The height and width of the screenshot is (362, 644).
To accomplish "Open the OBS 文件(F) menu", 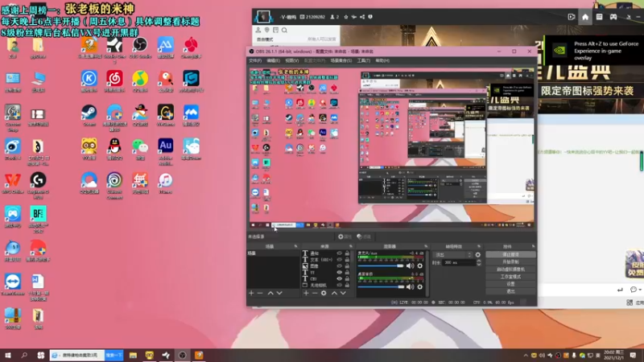I will (x=255, y=61).
